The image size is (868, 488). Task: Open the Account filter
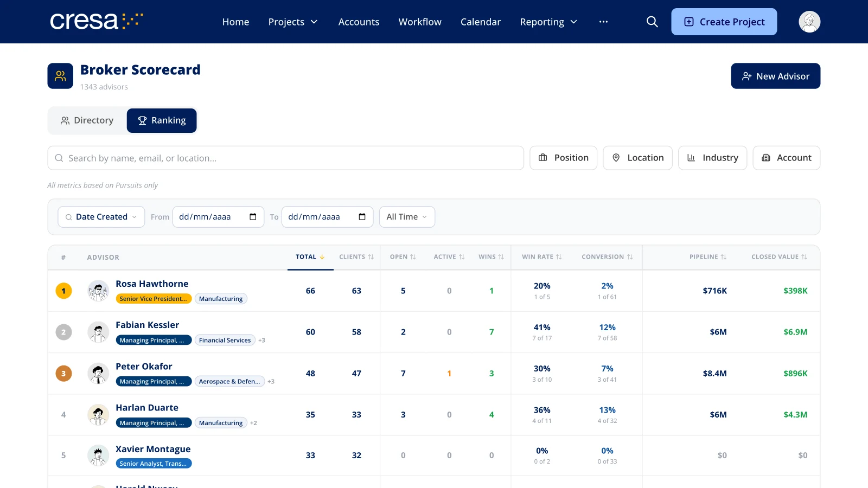pyautogui.click(x=787, y=158)
